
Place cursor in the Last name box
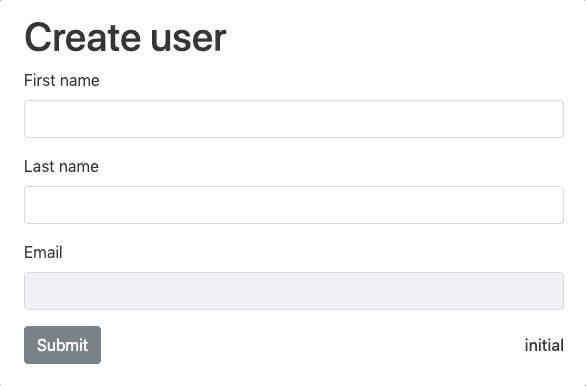click(294, 205)
